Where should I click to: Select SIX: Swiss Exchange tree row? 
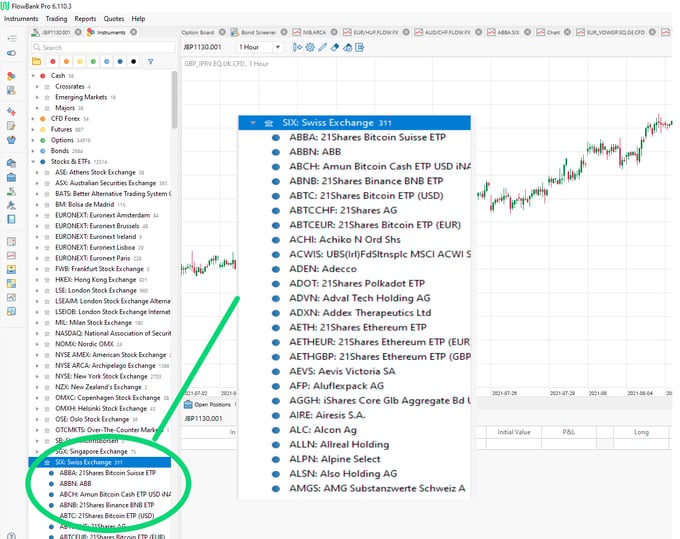pyautogui.click(x=100, y=462)
